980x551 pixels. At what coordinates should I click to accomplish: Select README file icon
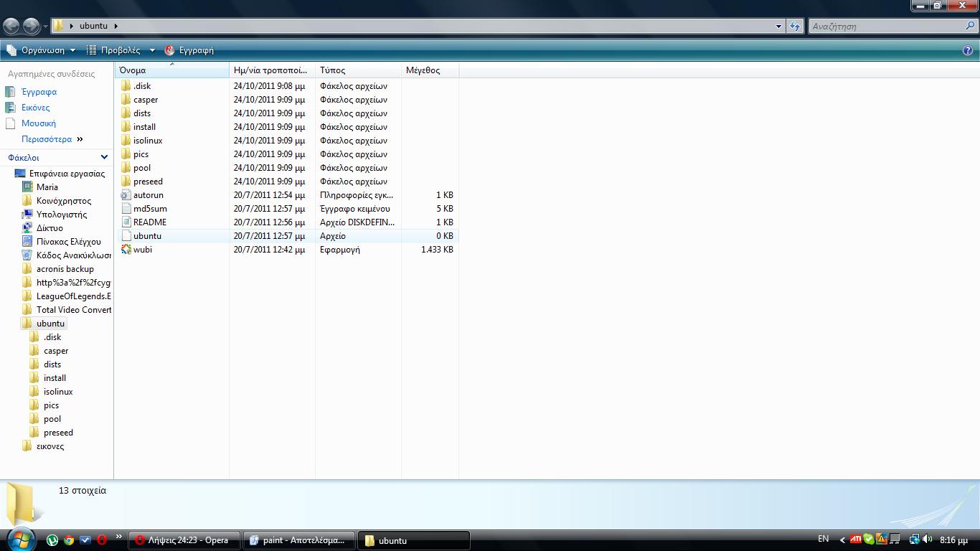(126, 222)
